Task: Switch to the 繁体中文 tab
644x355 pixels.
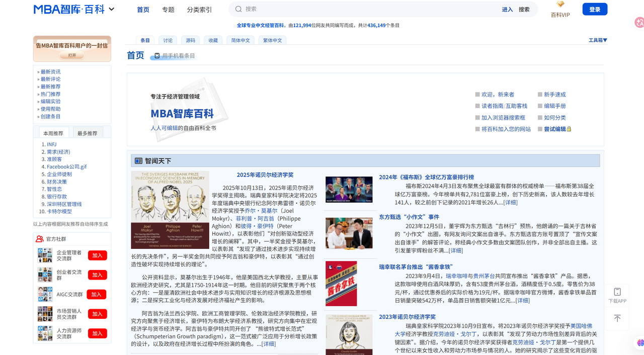Action: pyautogui.click(x=273, y=40)
